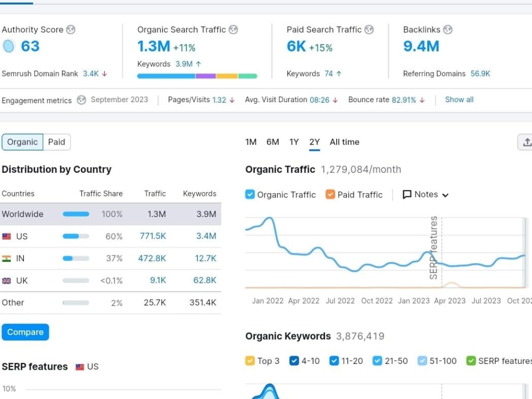Click globe icon beside Engagement metrics
532x399 pixels.
click(x=81, y=100)
